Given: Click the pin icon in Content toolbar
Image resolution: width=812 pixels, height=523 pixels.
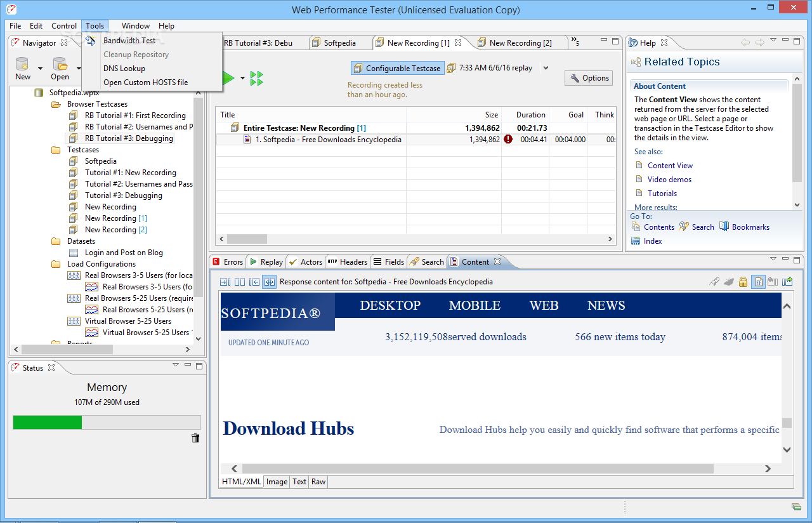Looking at the screenshot, I should tap(714, 282).
